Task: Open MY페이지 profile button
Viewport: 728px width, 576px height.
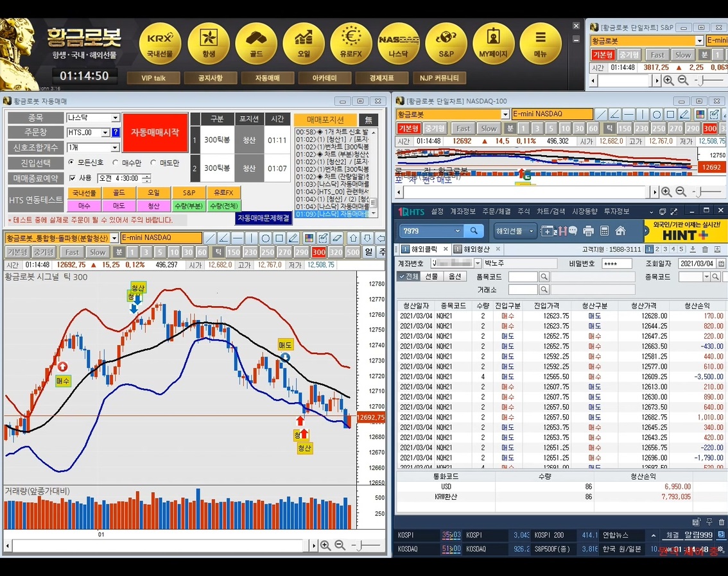Action: 494,43
